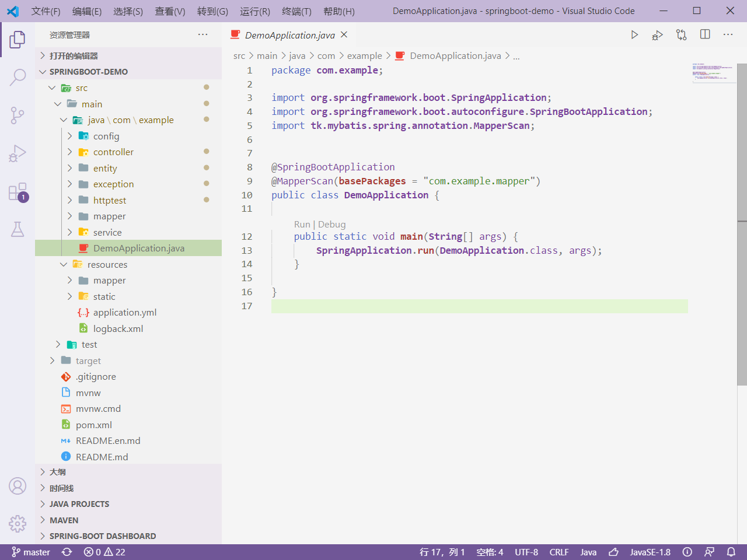Open the 终端(T) menu
This screenshot has height=560, width=747.
click(296, 11)
